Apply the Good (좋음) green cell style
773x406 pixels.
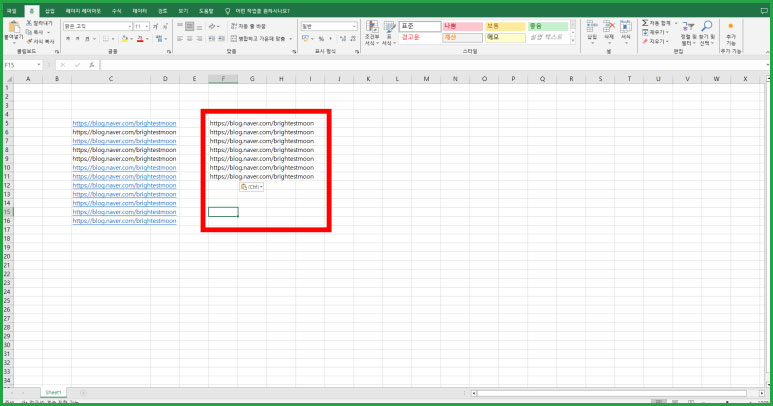(x=548, y=26)
